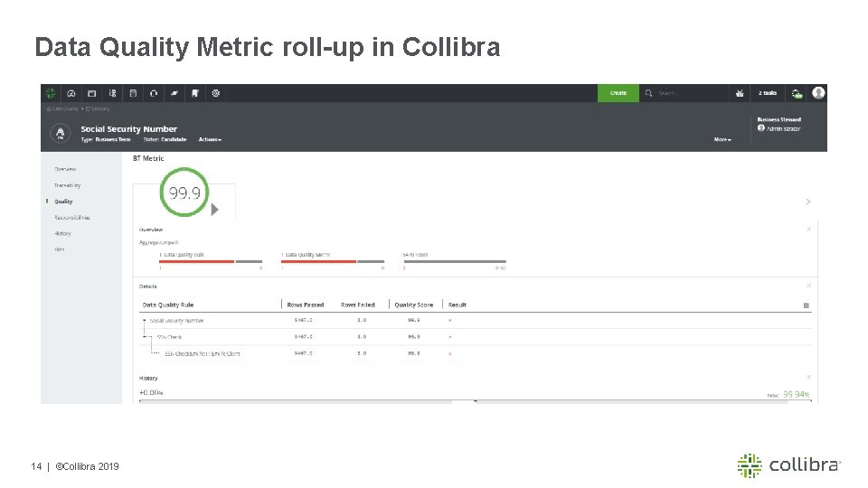The width and height of the screenshot is (868, 488).
Task: Open the Collibra home logo icon
Action: 51,93
